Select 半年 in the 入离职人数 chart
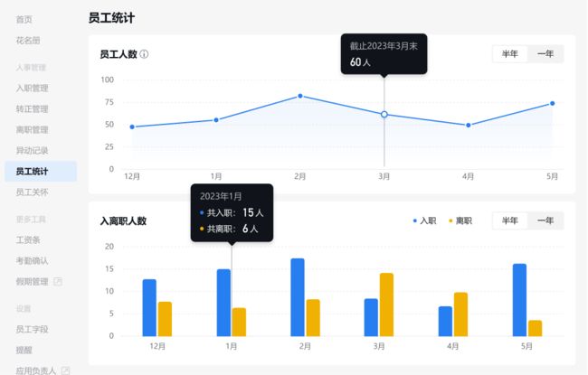Screen dimensions: 588x375 pos(509,220)
